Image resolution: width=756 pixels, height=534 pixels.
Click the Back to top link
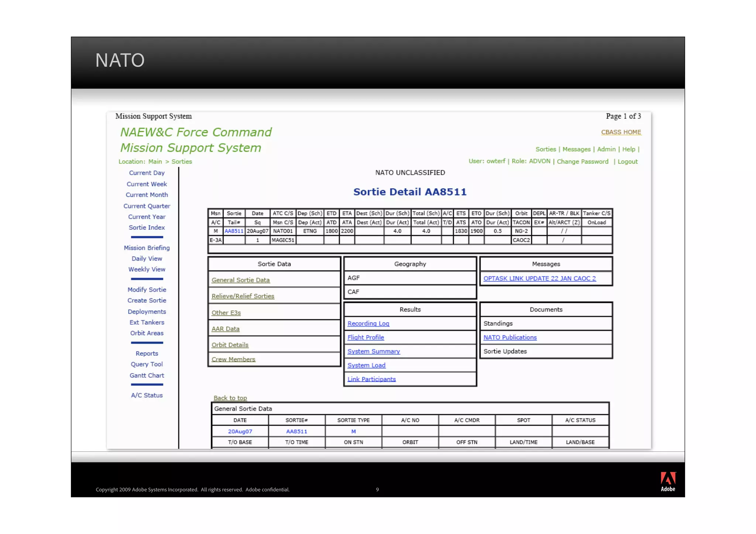(x=230, y=398)
